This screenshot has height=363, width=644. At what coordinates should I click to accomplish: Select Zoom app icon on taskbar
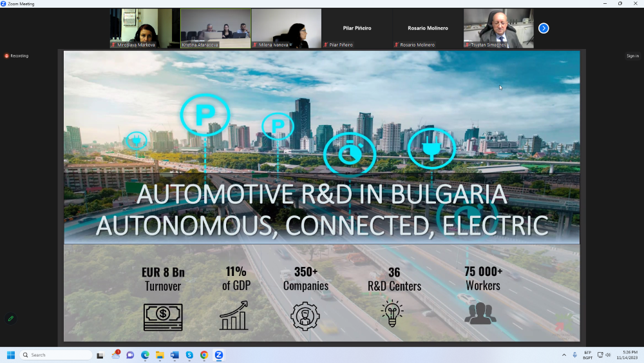coord(219,355)
